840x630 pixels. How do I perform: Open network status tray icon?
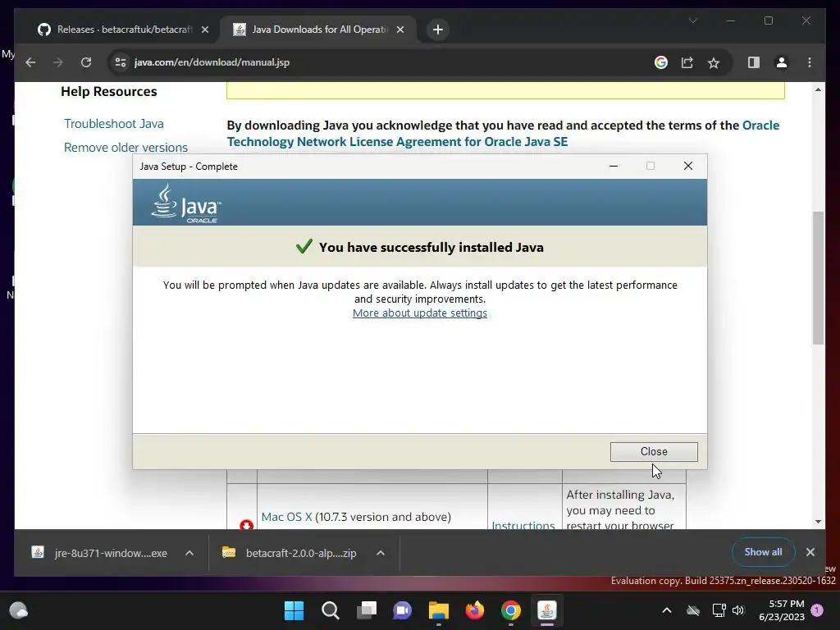[x=719, y=610]
